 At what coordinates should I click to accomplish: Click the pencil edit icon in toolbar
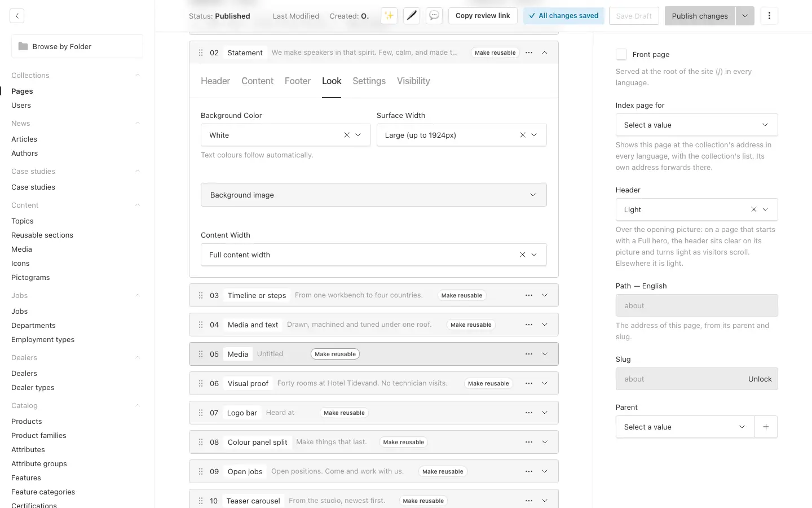pyautogui.click(x=412, y=16)
